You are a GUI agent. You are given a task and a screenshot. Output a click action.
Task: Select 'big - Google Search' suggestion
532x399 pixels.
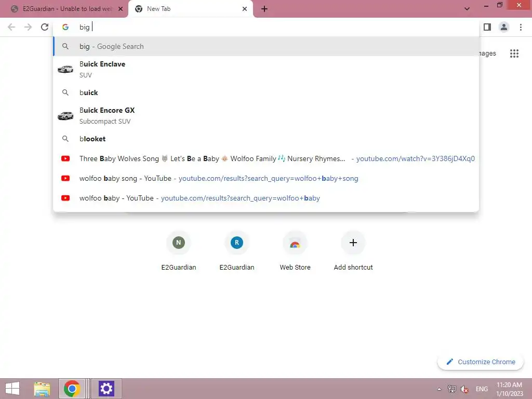pos(266,46)
